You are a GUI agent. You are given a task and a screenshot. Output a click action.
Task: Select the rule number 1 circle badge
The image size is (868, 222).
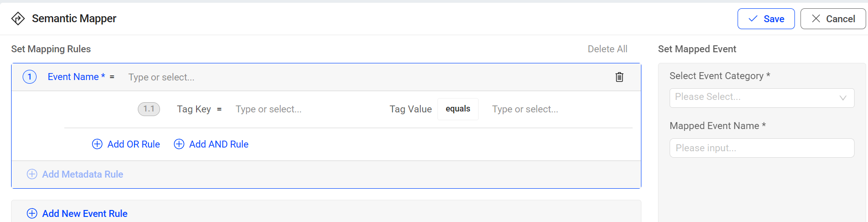click(30, 77)
